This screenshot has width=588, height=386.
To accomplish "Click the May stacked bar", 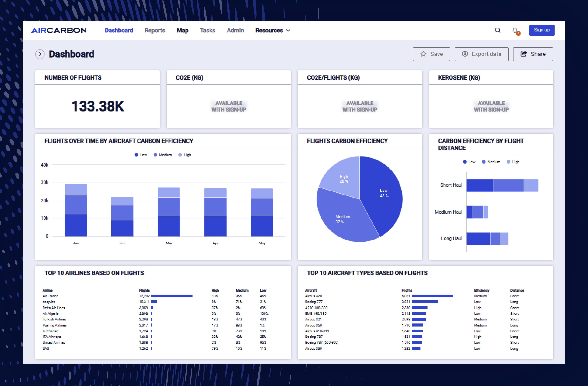I will point(262,212).
